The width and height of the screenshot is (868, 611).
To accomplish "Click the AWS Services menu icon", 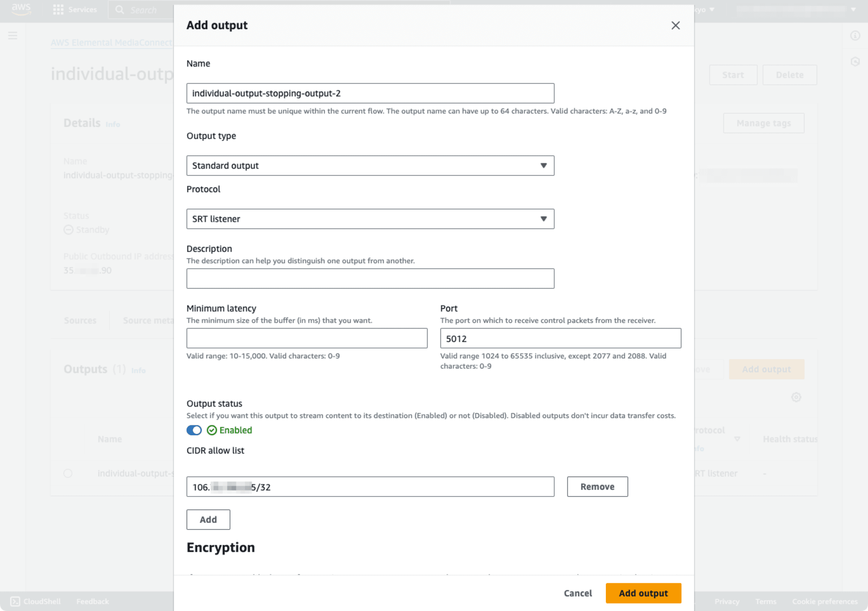I will click(x=59, y=9).
